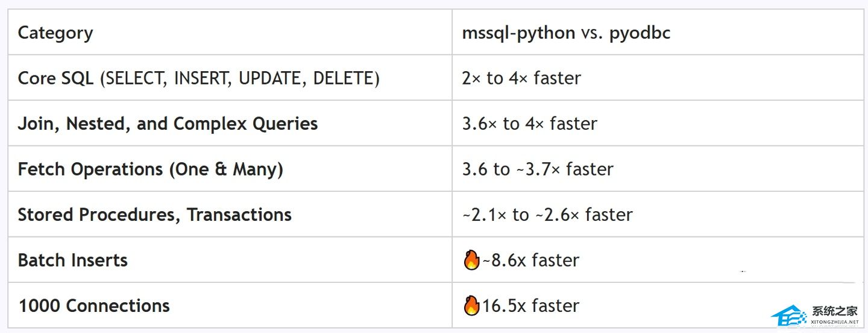868x333 pixels.
Task: Click the fire emoji beside 8.6x faster
Action: click(x=471, y=261)
